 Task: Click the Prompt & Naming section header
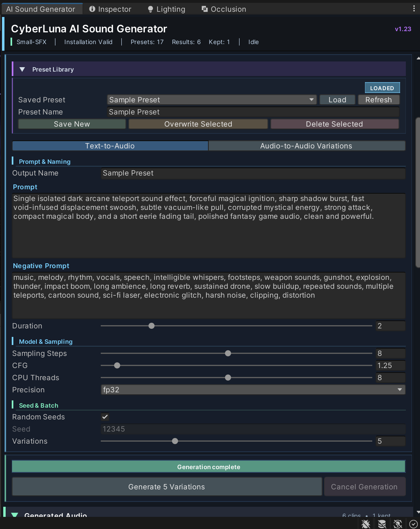(x=45, y=162)
